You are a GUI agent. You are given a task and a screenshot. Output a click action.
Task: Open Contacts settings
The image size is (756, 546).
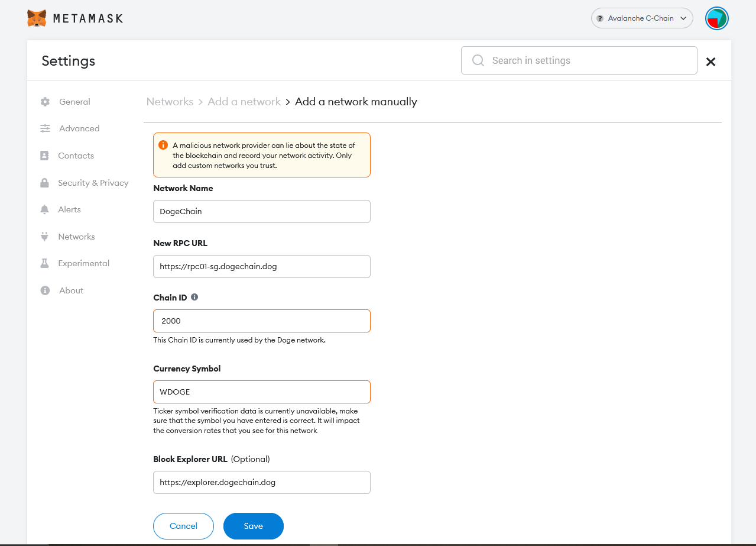coord(76,156)
